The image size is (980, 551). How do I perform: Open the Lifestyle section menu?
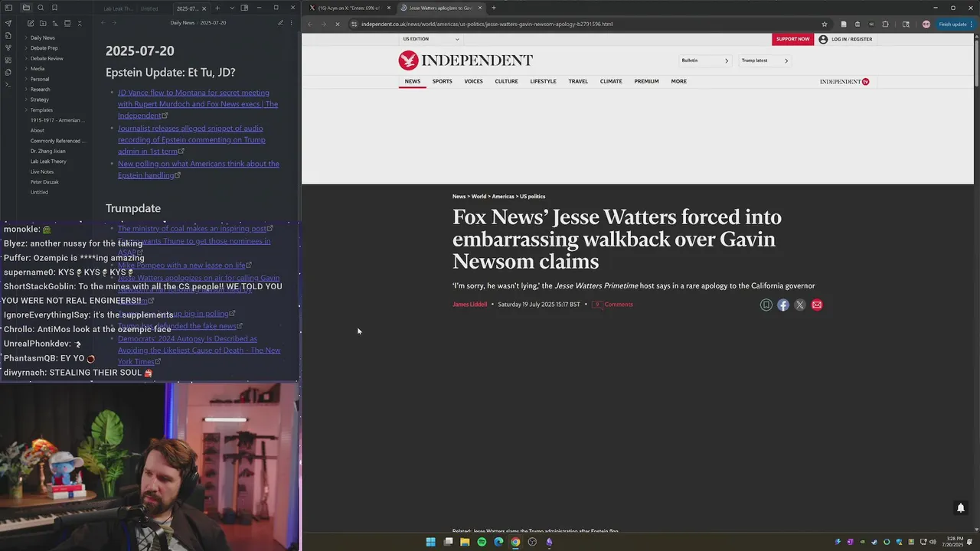point(543,81)
